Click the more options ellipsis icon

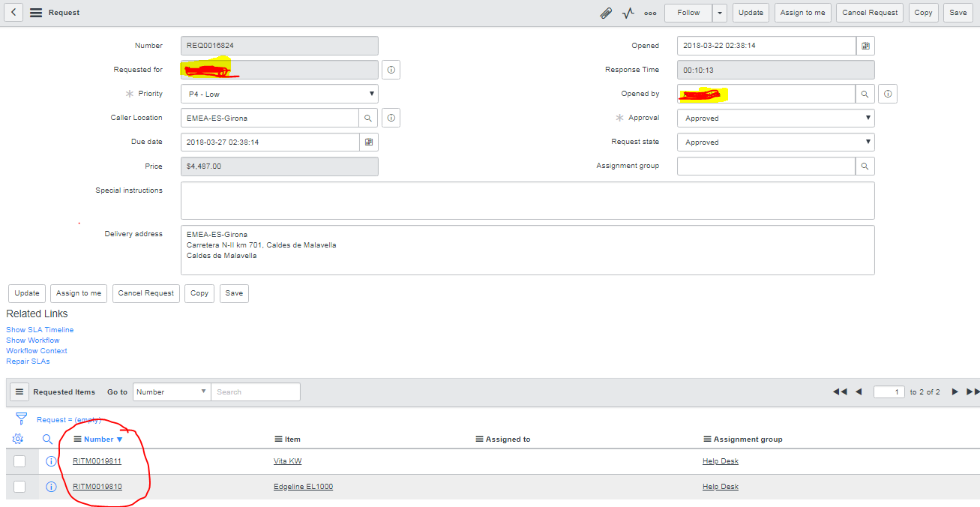click(x=649, y=13)
